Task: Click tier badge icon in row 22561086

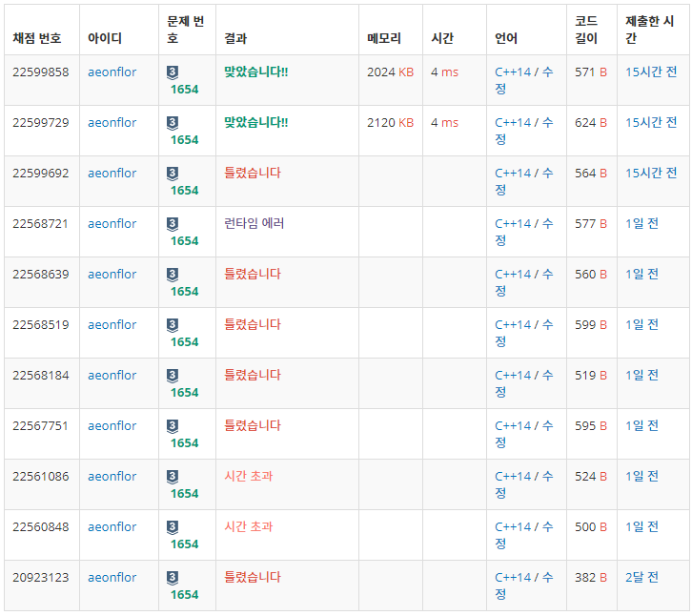Action: (173, 477)
